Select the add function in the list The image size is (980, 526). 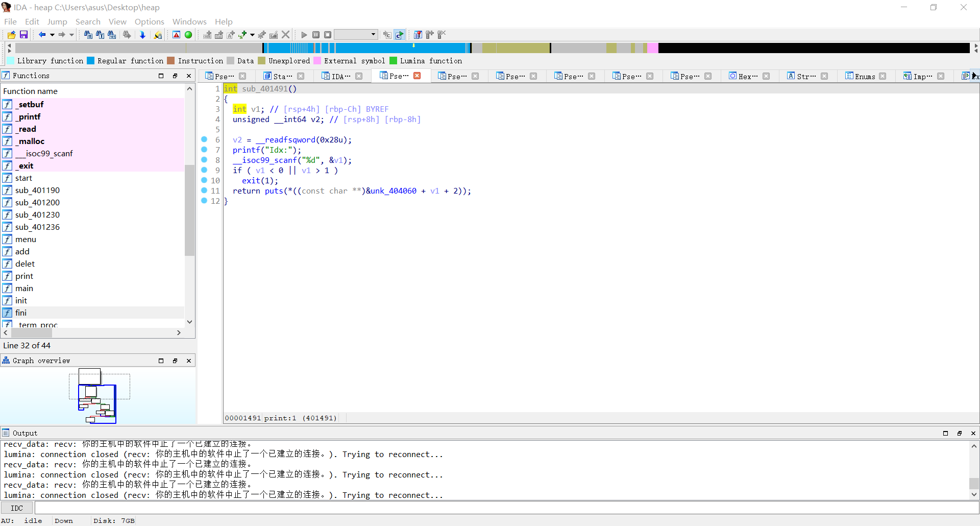pyautogui.click(x=92, y=252)
